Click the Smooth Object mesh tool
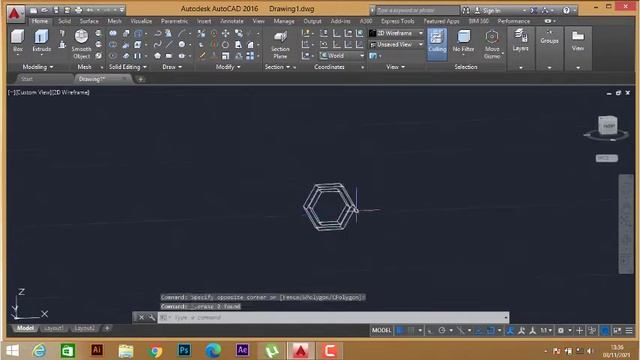 pos(81,44)
